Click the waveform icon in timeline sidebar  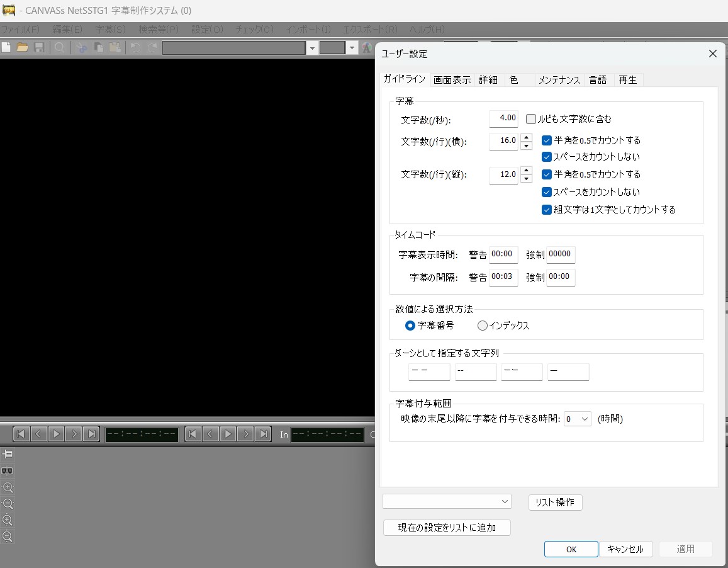8,470
